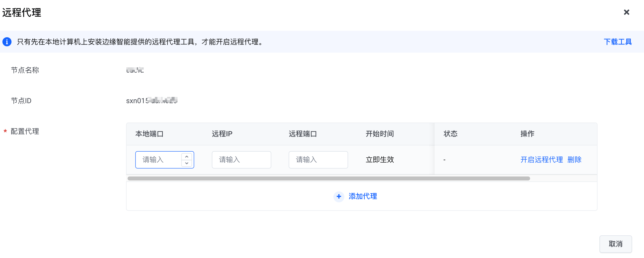
Task: Click the 取消 button
Action: pos(615,244)
